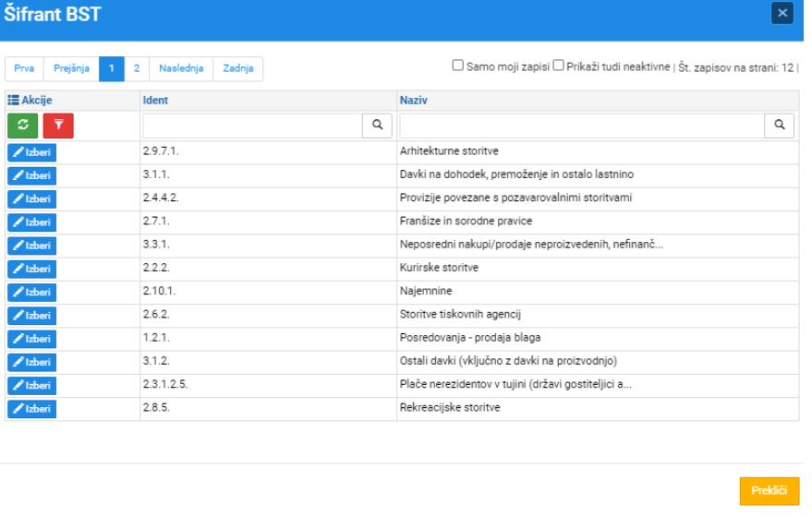Screen dimensions: 812x516
Task: Click the green refresh icon button
Action: pos(22,126)
